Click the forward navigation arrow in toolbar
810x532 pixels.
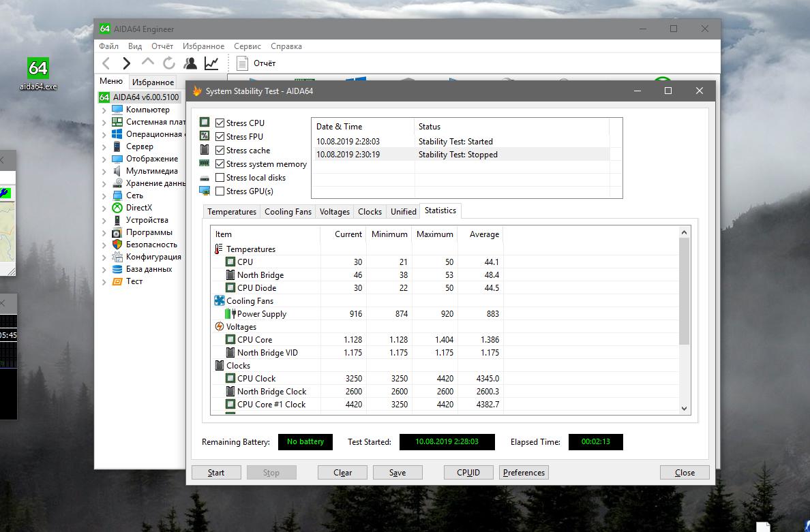coord(127,63)
